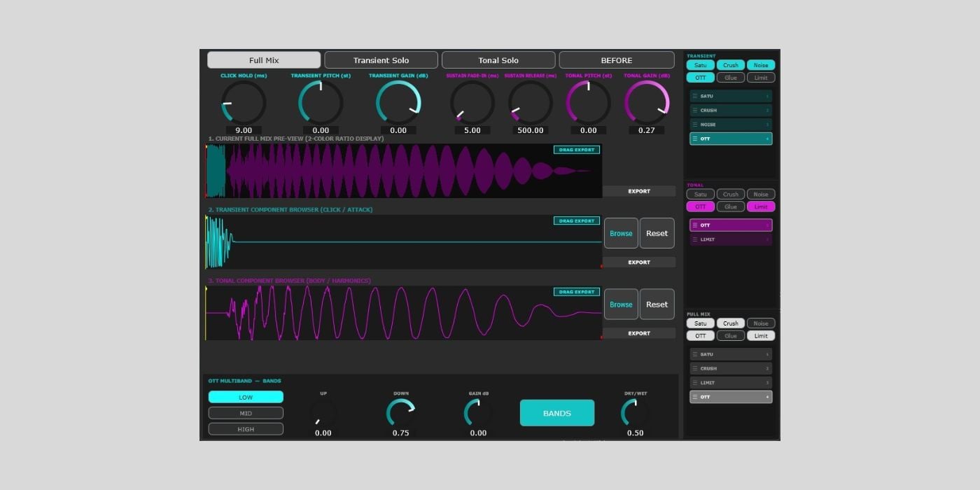Enable Noise in the Tonal section

[x=761, y=194]
